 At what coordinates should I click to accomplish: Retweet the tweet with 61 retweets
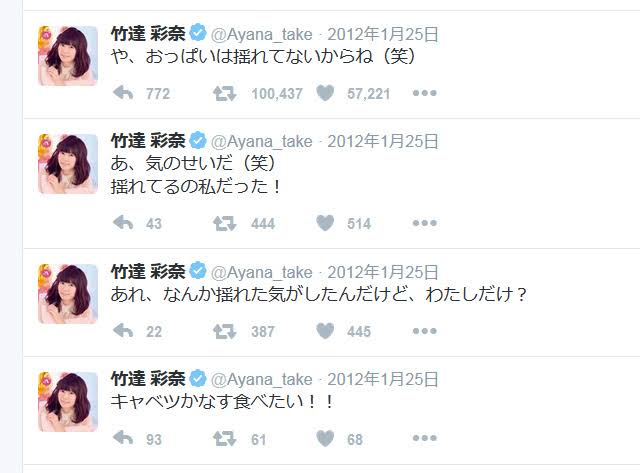tap(224, 439)
